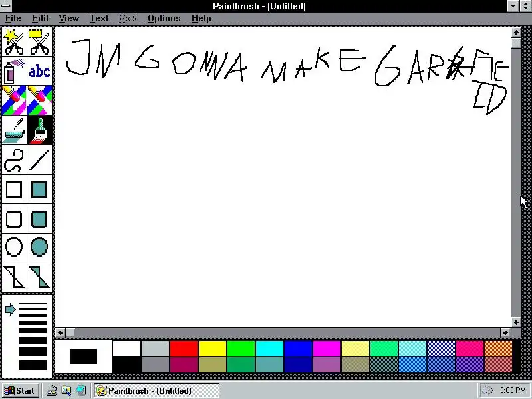Pick the yellow color swatch

[x=212, y=348]
